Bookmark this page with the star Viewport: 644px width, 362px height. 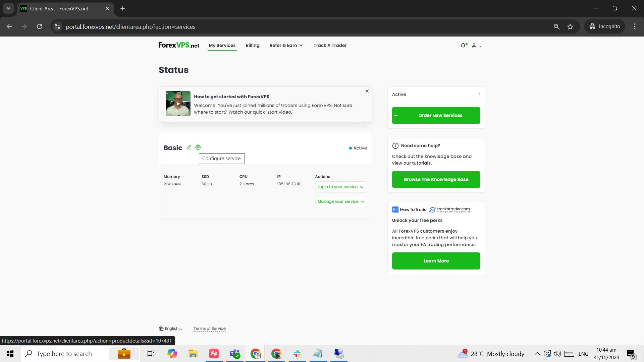pos(570,26)
